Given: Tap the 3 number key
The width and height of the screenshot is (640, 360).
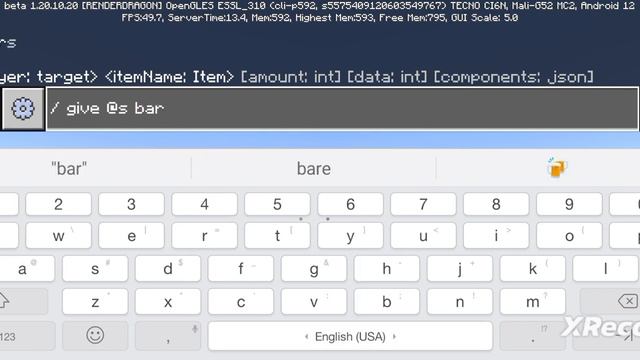Looking at the screenshot, I should point(131,204).
